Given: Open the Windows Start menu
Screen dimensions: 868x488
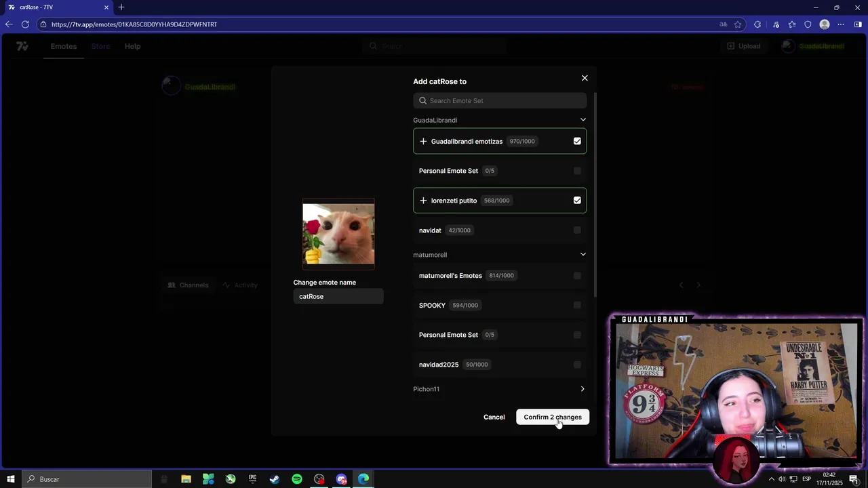Looking at the screenshot, I should pyautogui.click(x=10, y=479).
